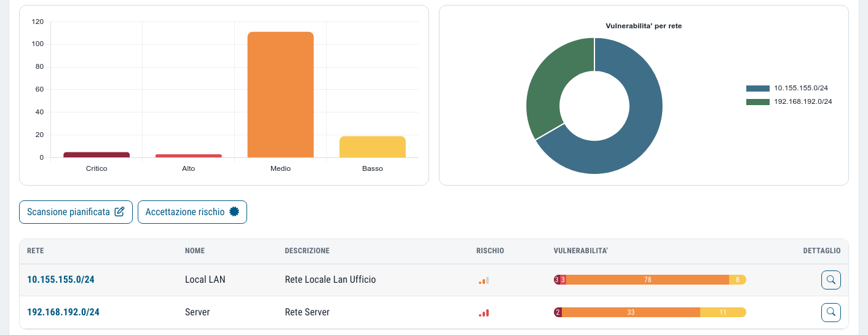Select the Rete Server description cell
868x335 pixels.
[307, 312]
